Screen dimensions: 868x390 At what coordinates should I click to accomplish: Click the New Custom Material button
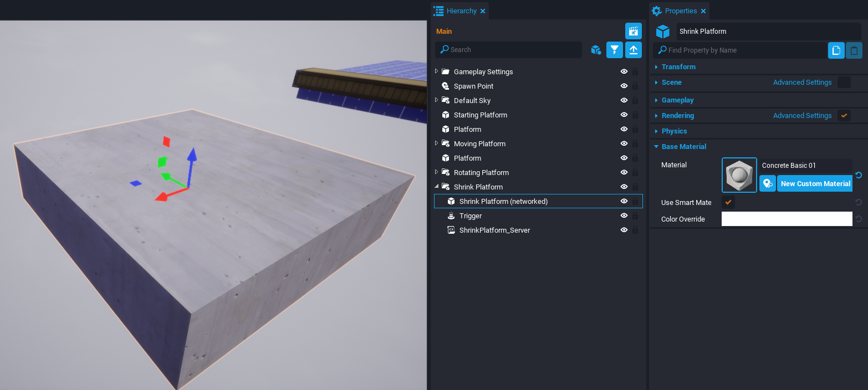pos(815,183)
